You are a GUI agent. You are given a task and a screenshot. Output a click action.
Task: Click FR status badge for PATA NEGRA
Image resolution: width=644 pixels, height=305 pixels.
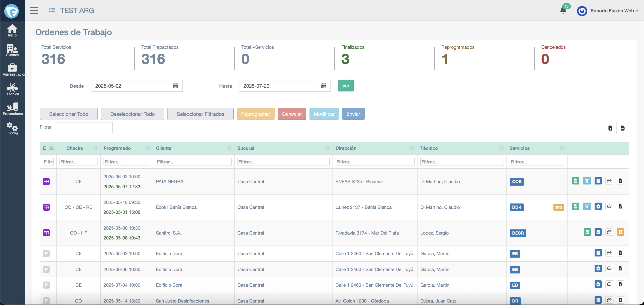click(46, 182)
